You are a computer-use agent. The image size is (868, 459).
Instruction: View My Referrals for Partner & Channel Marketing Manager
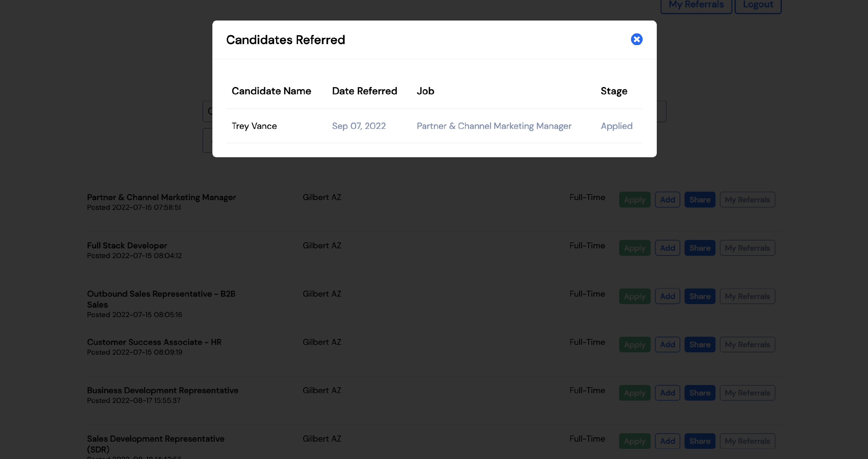click(x=747, y=199)
